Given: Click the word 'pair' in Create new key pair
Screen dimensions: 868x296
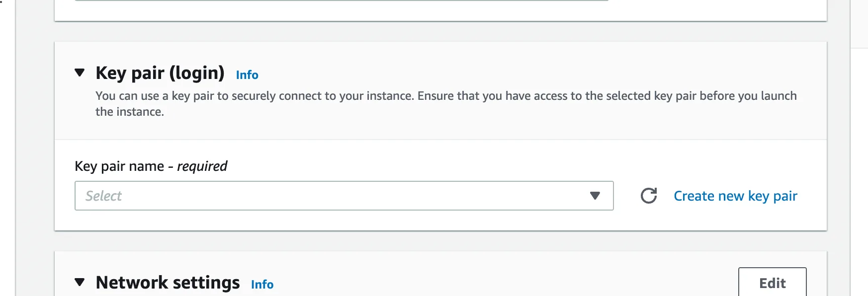Looking at the screenshot, I should click(785, 197).
